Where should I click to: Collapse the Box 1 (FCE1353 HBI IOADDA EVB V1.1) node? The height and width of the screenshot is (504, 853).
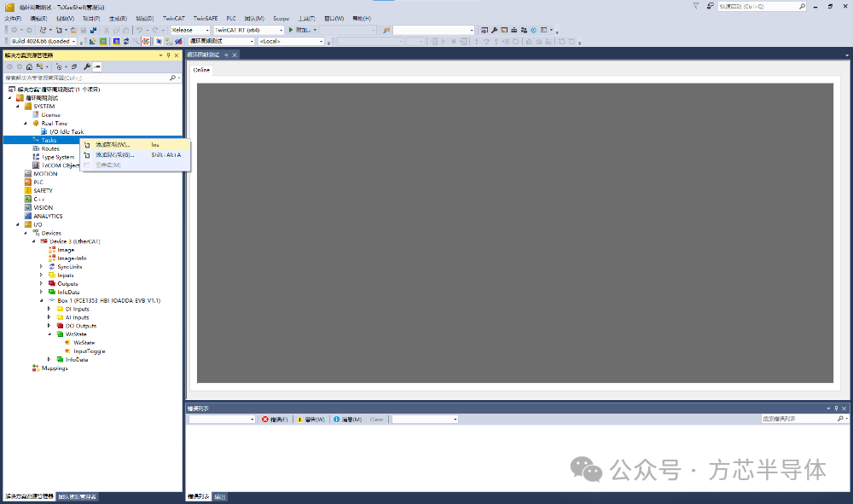(x=41, y=301)
